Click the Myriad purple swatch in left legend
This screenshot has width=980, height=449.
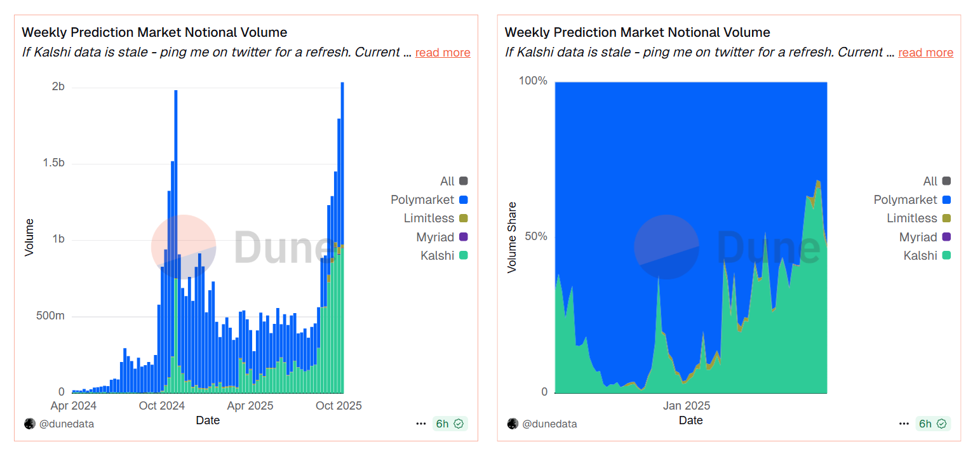click(464, 237)
